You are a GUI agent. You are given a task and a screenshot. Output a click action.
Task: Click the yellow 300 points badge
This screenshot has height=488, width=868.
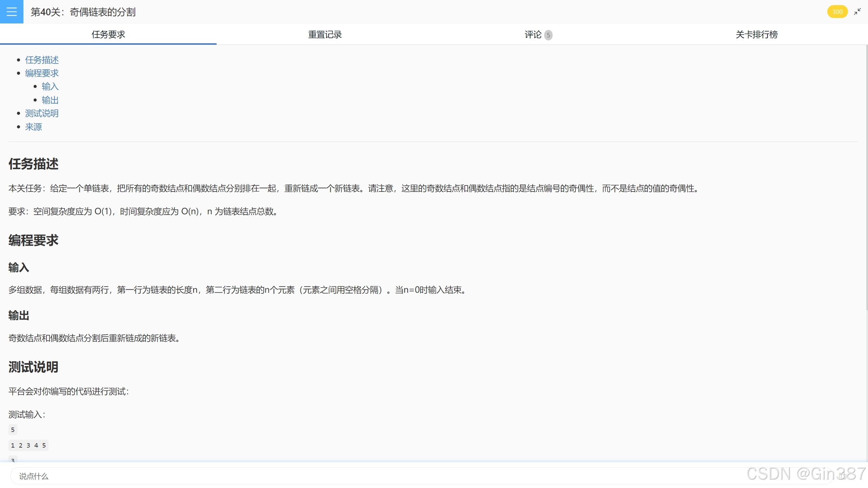tap(837, 12)
